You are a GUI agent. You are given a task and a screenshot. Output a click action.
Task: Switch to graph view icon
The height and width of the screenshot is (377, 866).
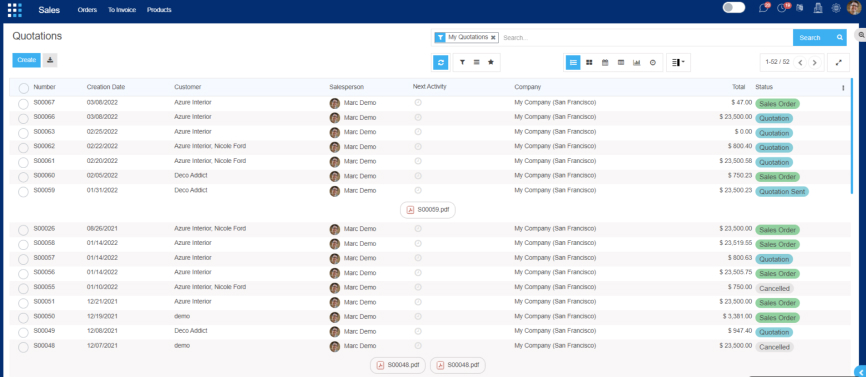pyautogui.click(x=637, y=63)
